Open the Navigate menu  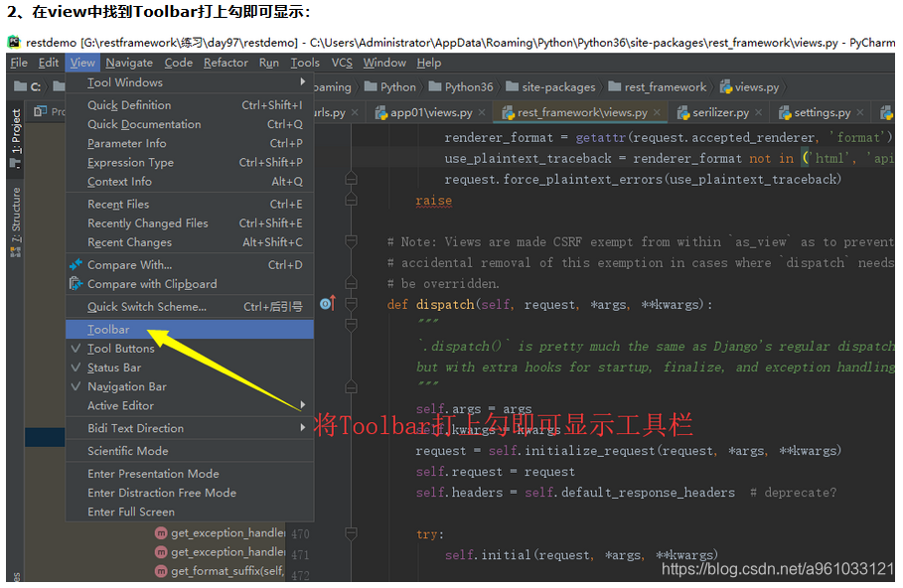pyautogui.click(x=129, y=63)
